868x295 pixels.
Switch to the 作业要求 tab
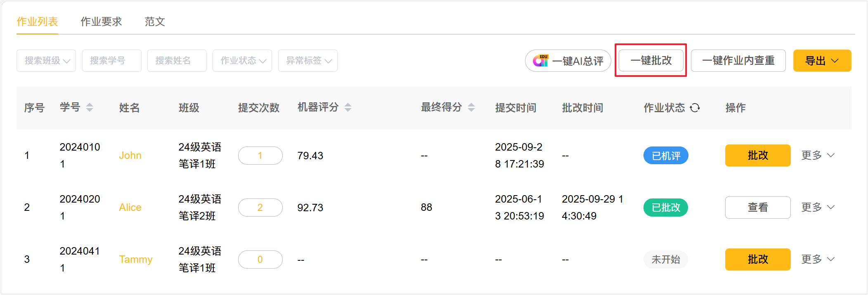tap(101, 21)
